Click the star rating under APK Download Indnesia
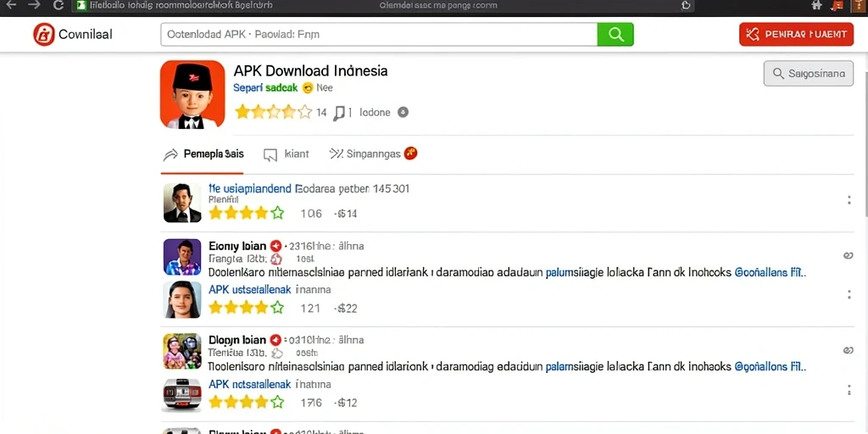This screenshot has height=434, width=868. pos(274,113)
